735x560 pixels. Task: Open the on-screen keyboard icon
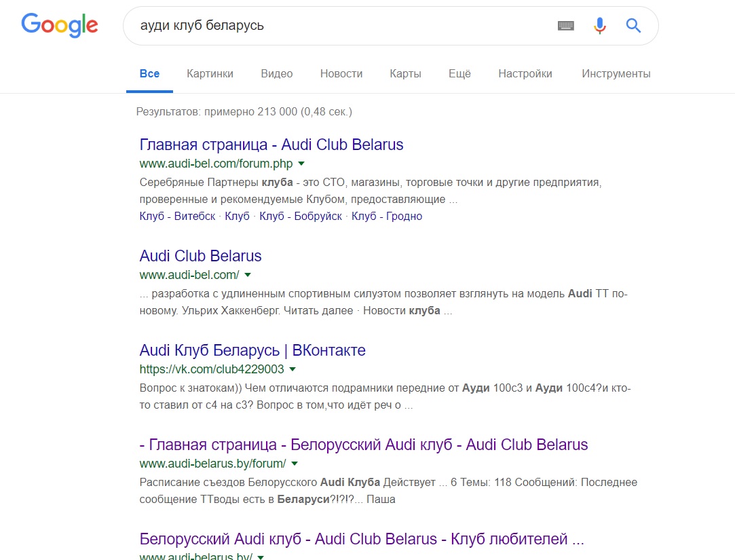(566, 25)
